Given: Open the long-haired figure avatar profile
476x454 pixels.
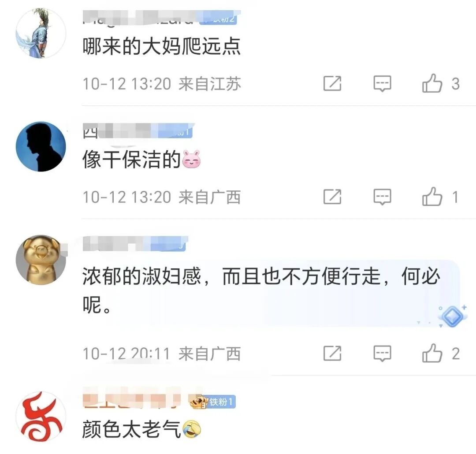Looking at the screenshot, I should (x=41, y=33).
